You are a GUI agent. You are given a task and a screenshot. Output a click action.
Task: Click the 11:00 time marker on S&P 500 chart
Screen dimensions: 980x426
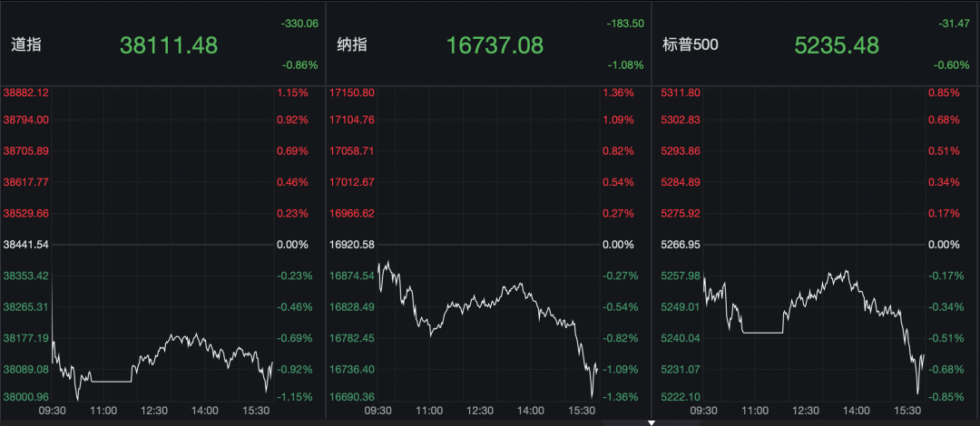[758, 411]
